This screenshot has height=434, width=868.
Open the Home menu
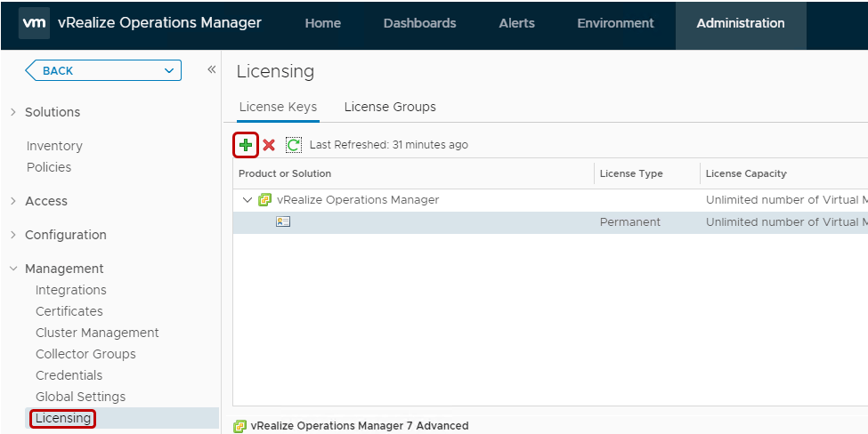[x=323, y=23]
